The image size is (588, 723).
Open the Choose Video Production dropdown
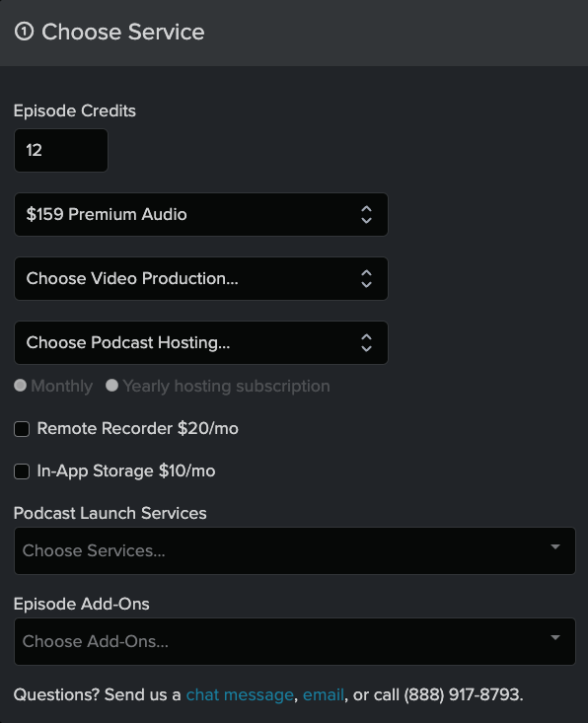click(201, 278)
